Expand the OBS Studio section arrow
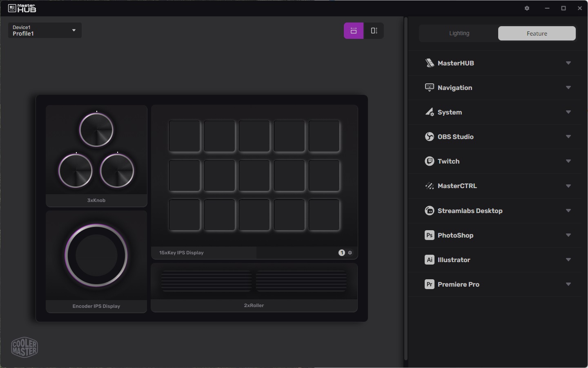This screenshot has width=588, height=368. pos(568,137)
